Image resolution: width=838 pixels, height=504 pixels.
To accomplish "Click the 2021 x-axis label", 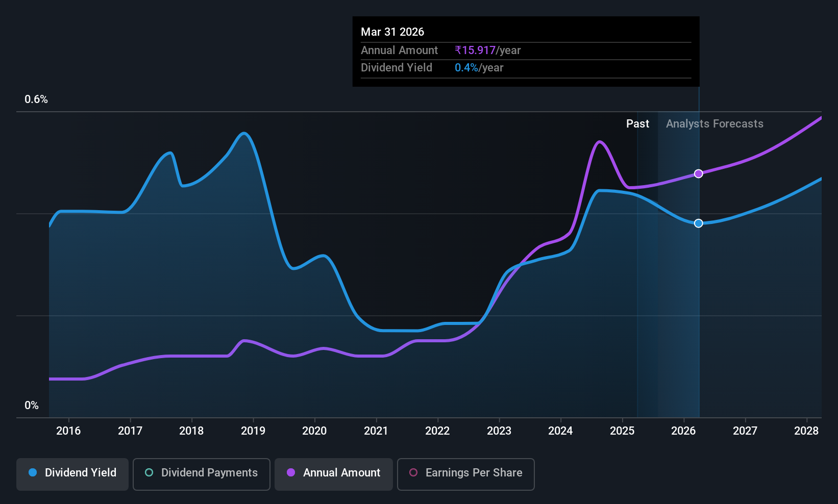I will [x=376, y=431].
